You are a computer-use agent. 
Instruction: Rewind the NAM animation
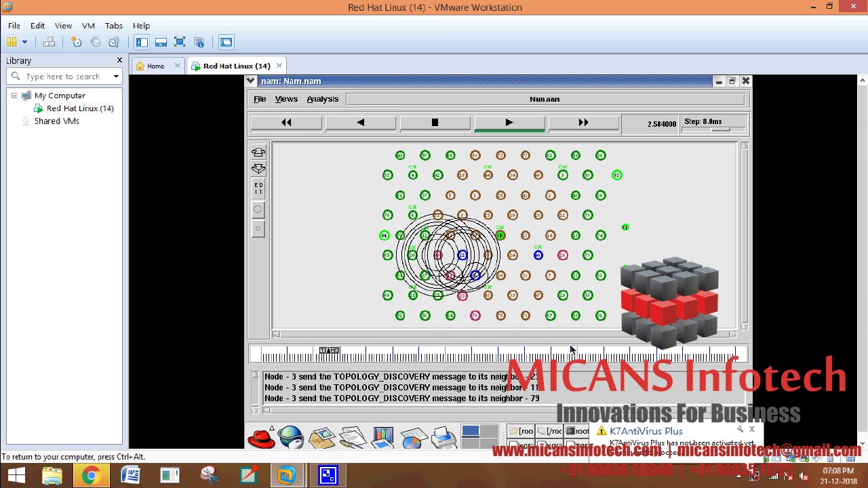click(x=286, y=123)
